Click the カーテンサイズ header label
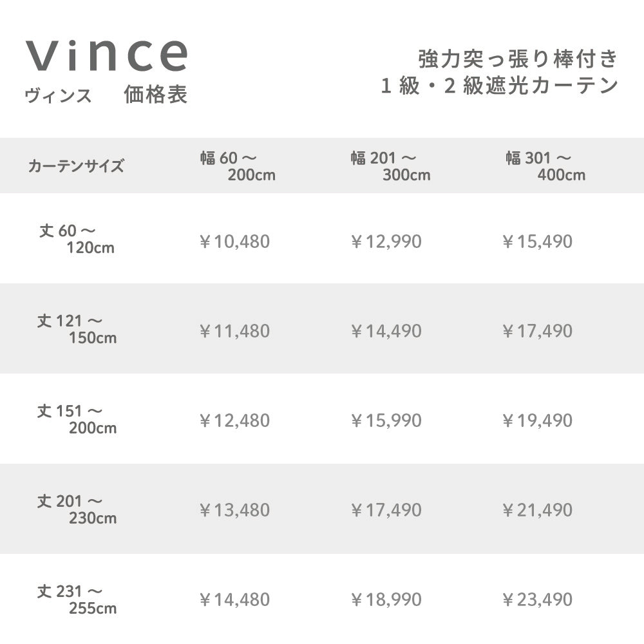The image size is (644, 644). coord(76,166)
